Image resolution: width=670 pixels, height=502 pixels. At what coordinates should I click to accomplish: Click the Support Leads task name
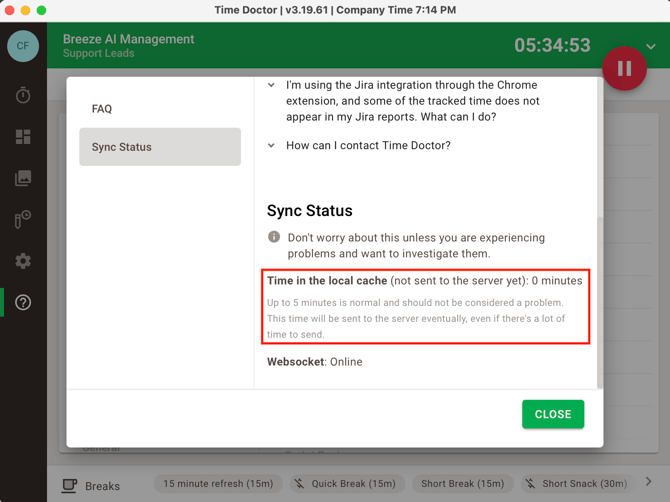[x=99, y=53]
